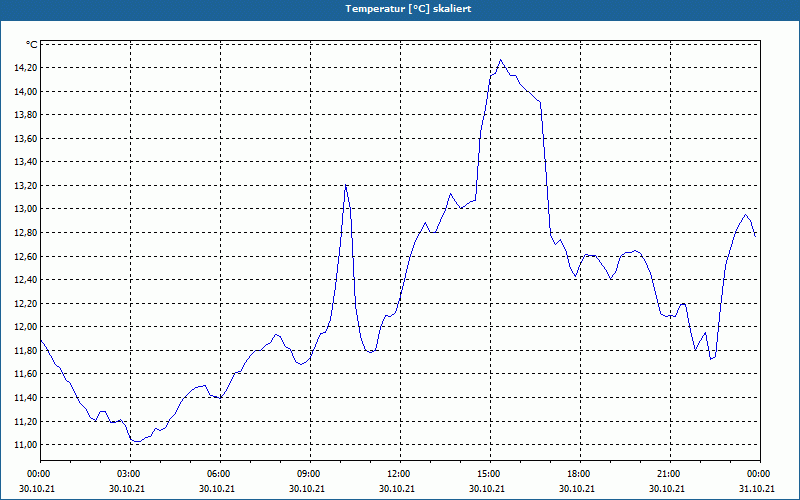Select the 14,20 y-axis label

click(x=27, y=68)
